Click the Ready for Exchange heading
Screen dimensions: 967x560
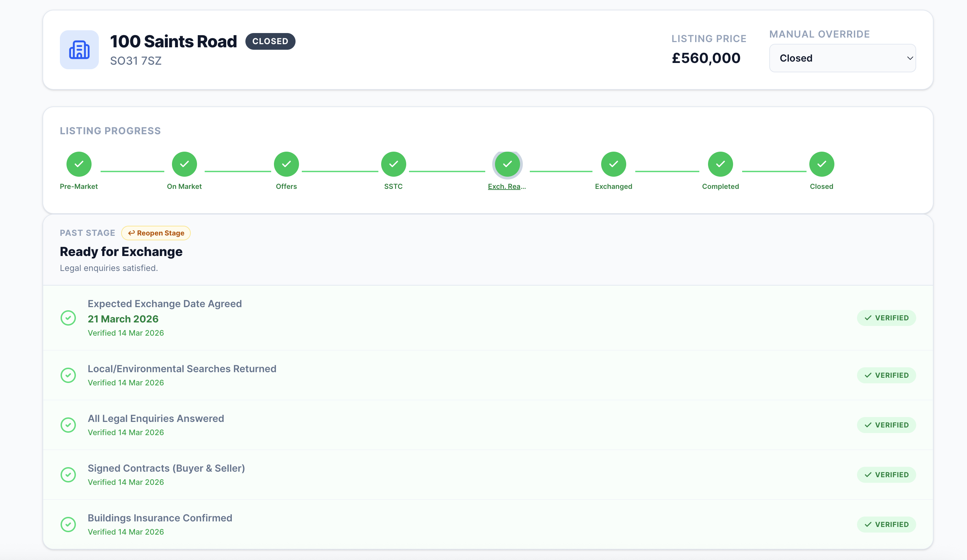coord(121,251)
